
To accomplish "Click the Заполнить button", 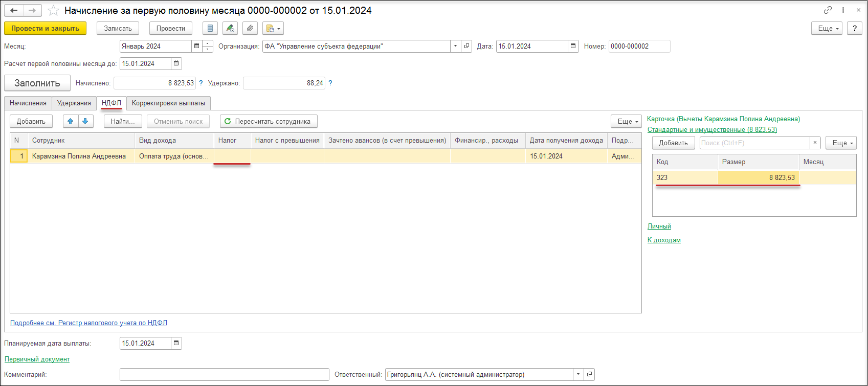I will coord(37,83).
